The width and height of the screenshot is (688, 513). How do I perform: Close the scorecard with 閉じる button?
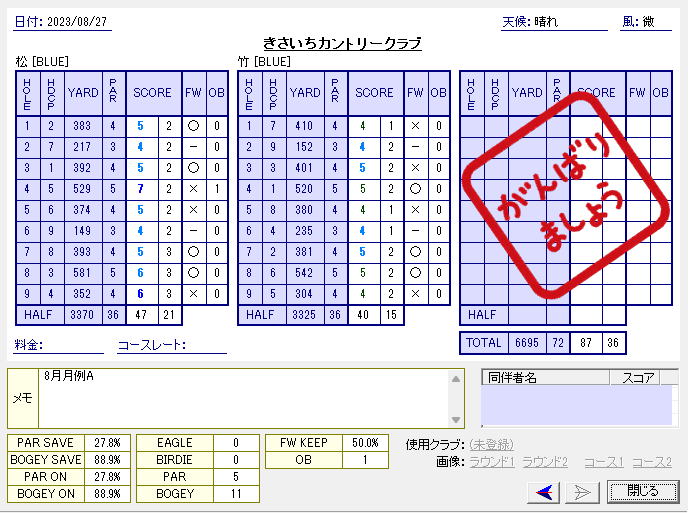coord(642,491)
